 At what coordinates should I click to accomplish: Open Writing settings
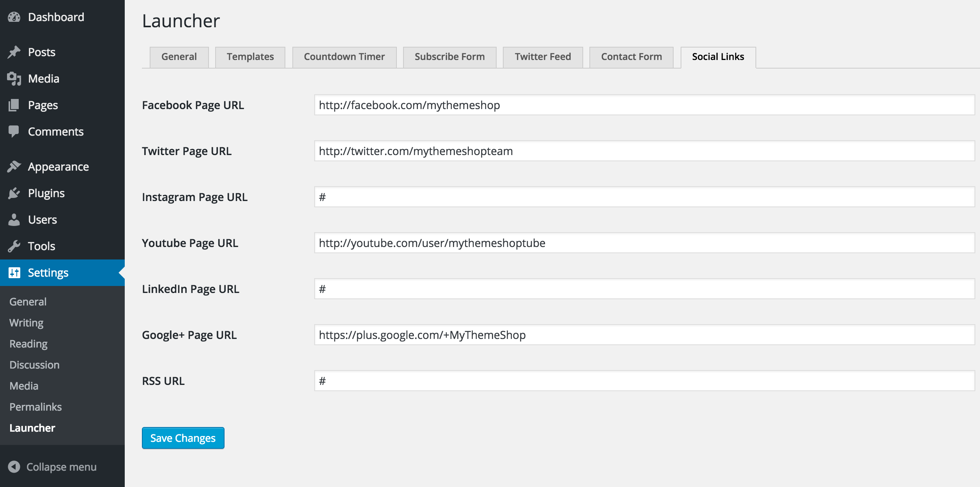[x=27, y=323]
